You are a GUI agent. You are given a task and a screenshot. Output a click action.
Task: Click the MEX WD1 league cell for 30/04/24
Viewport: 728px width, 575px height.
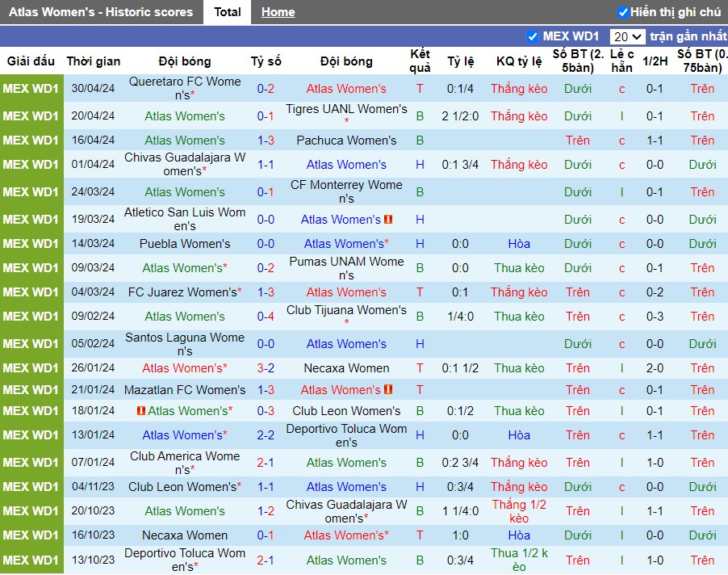click(x=31, y=88)
